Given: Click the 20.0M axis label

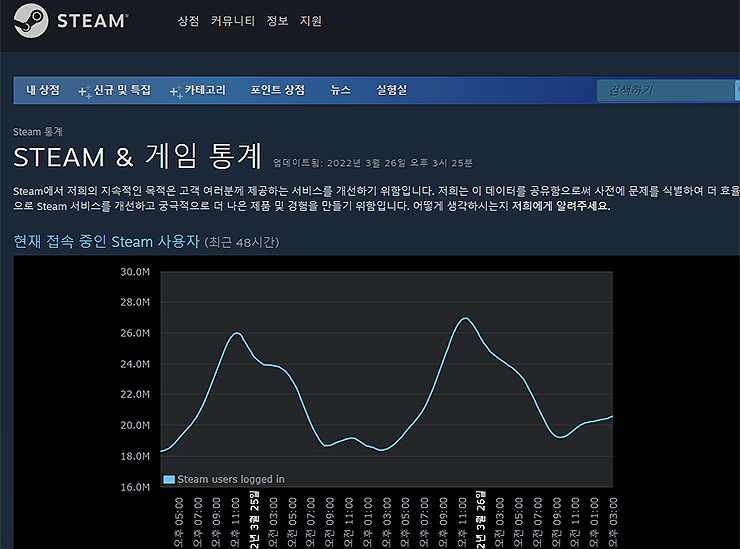Looking at the screenshot, I should [x=135, y=425].
